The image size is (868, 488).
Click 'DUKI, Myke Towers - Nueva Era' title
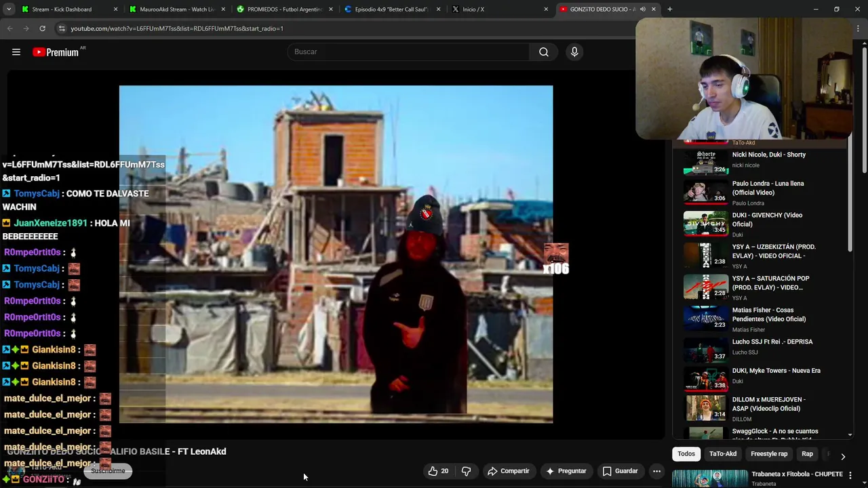click(x=776, y=371)
